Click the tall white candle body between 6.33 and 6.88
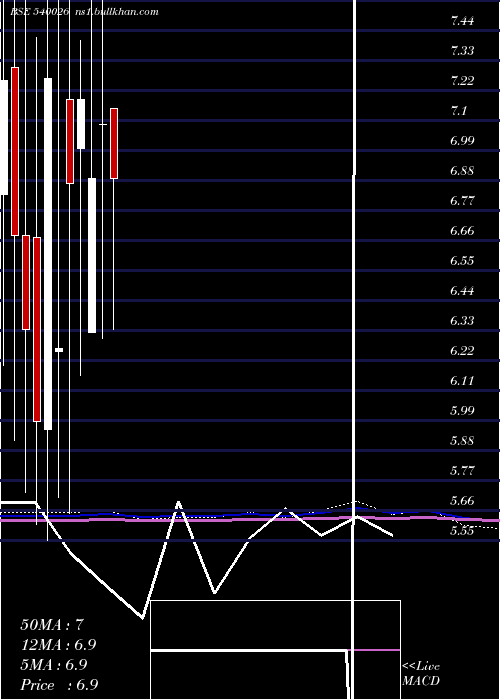This screenshot has width=500, height=700. 92,255
